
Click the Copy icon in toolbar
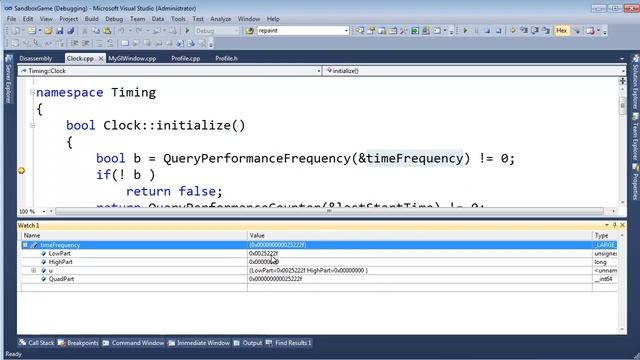pos(96,31)
